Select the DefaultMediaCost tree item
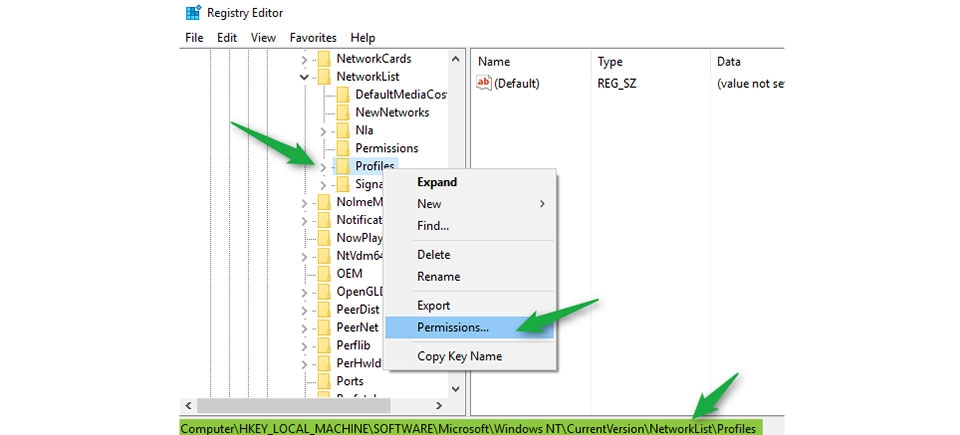 point(400,94)
